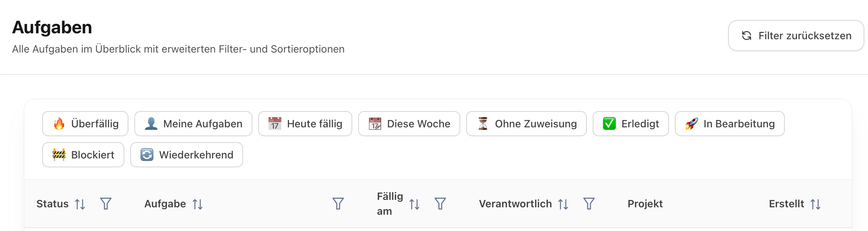Sort by Aufgabe column arrows
Image resolution: width=868 pixels, height=231 pixels.
[198, 204]
